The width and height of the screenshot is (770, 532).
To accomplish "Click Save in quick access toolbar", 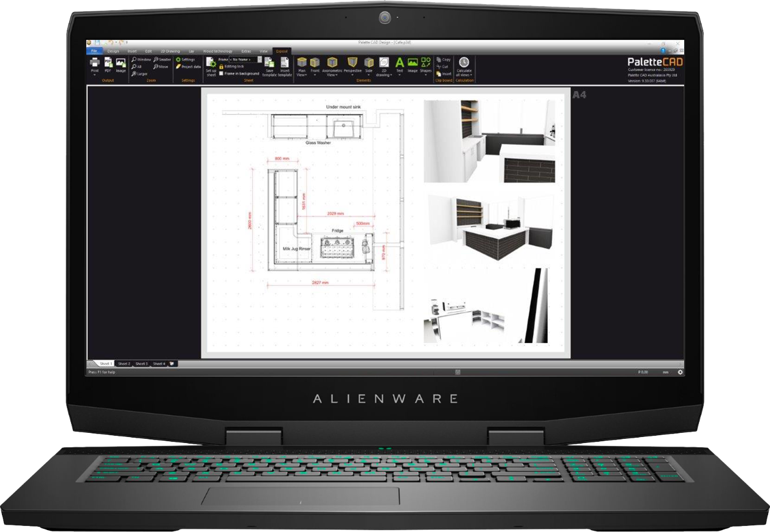I will (97, 43).
